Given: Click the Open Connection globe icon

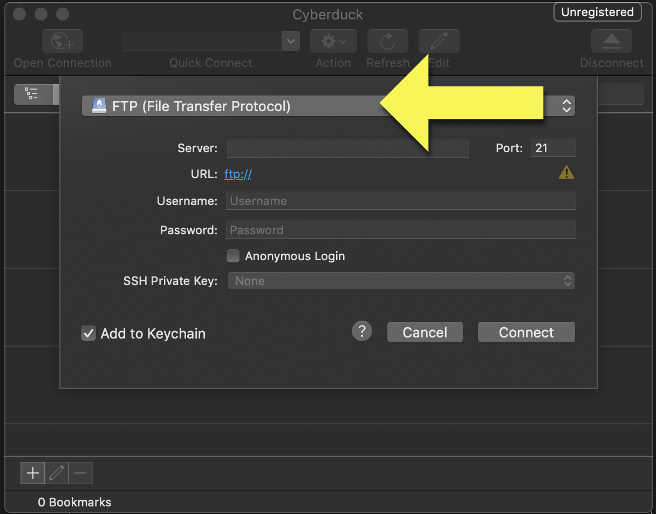Looking at the screenshot, I should pos(62,41).
